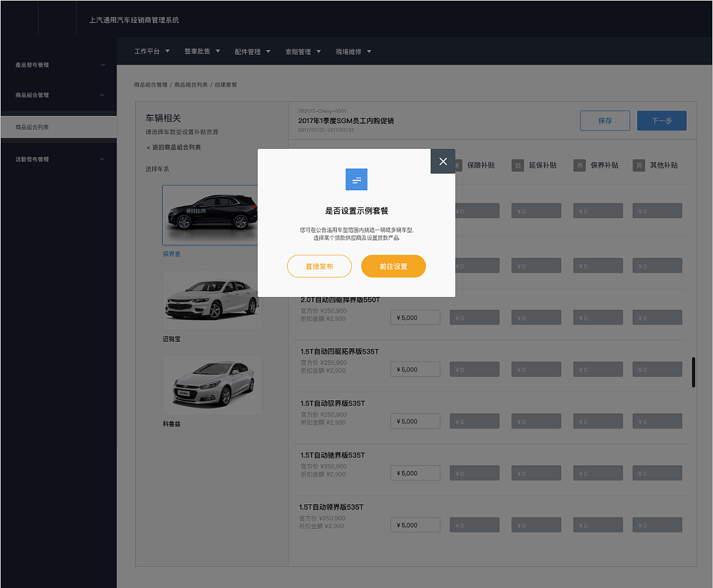Click the 保养补贴 column icon

(x=579, y=165)
